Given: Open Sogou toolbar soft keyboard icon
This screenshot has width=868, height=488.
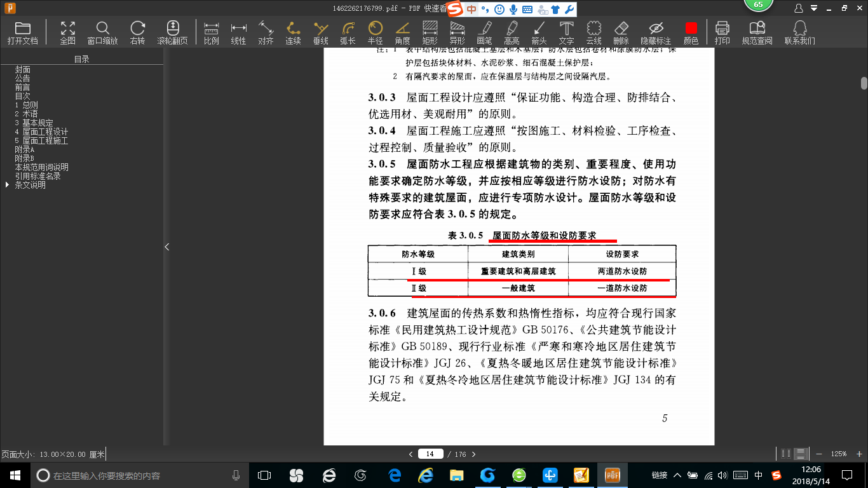Looking at the screenshot, I should coord(527,10).
